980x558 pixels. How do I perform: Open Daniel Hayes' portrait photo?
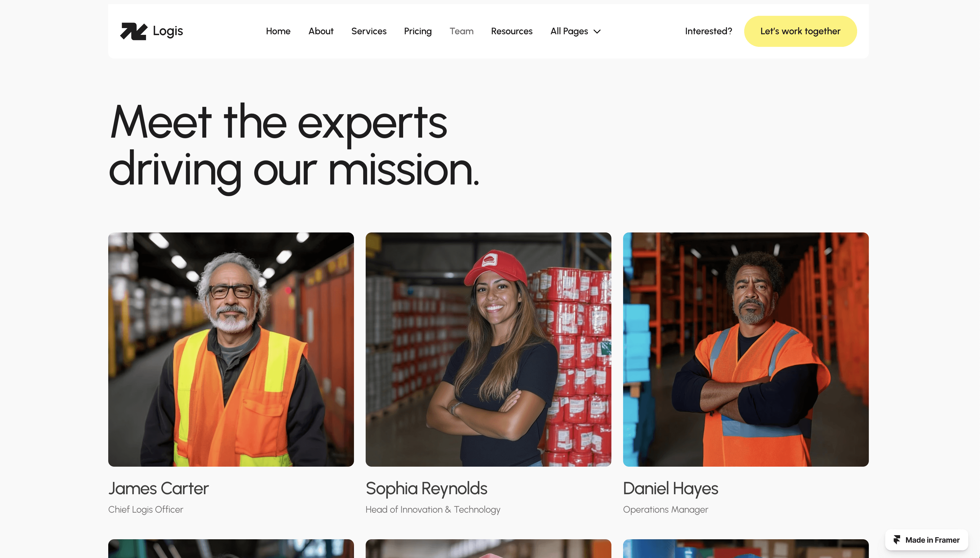(x=746, y=349)
